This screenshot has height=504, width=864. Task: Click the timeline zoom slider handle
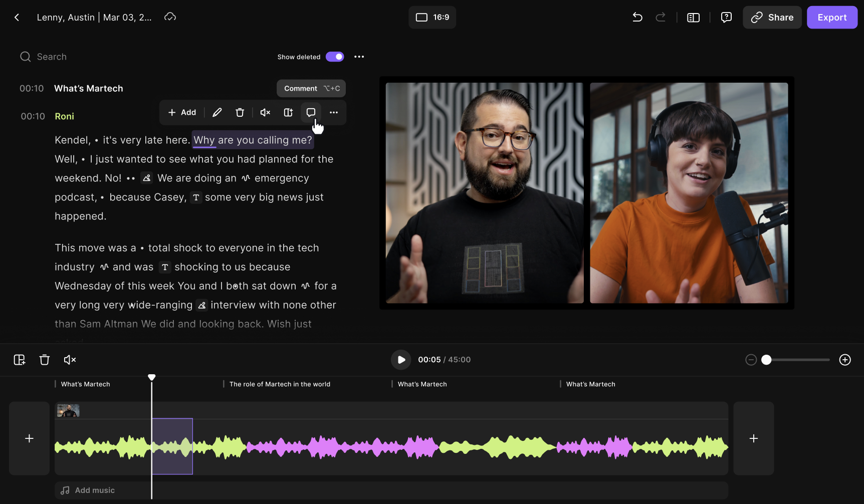pyautogui.click(x=766, y=360)
